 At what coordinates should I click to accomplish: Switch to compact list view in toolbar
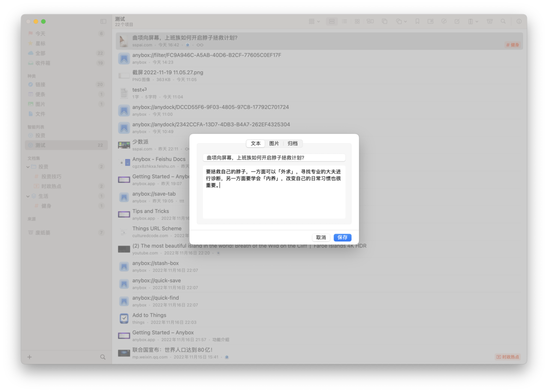343,22
